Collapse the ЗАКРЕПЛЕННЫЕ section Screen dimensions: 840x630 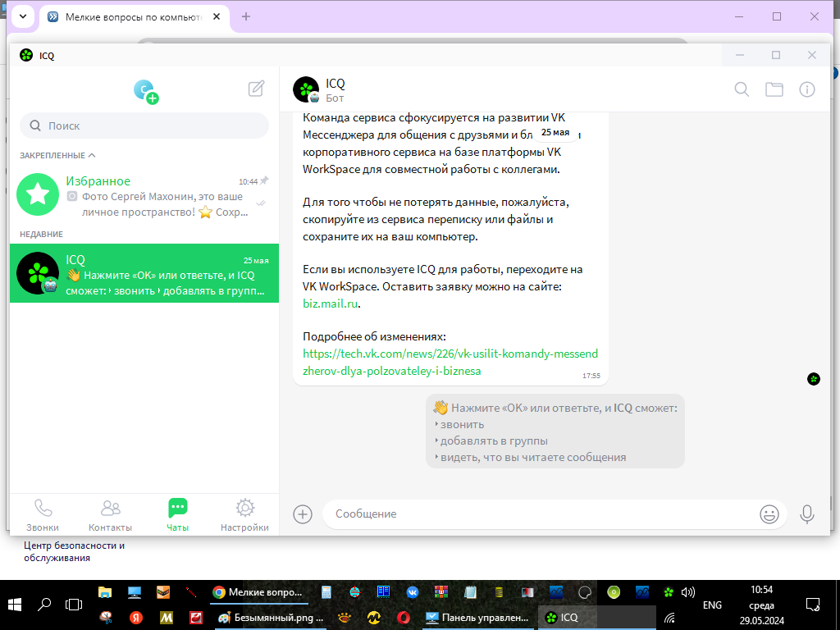click(x=58, y=155)
